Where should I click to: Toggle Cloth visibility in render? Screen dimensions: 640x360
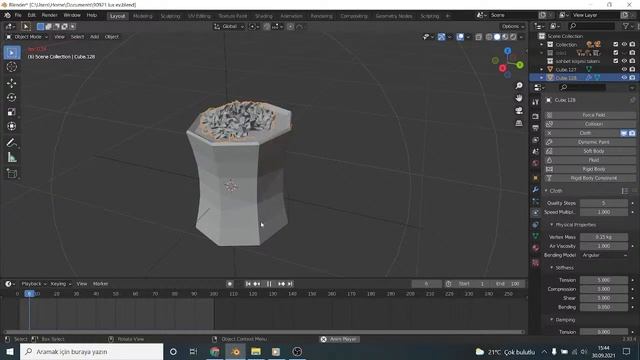tap(632, 133)
